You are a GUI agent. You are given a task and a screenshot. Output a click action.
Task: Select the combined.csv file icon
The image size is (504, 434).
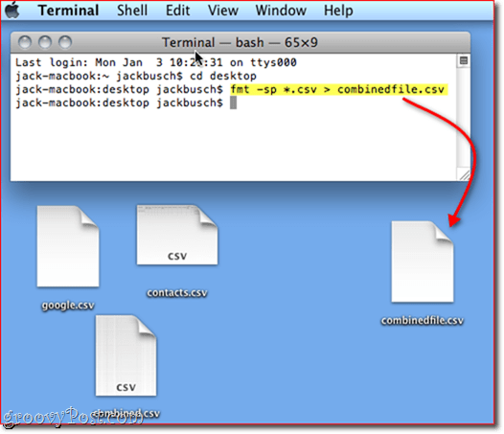click(x=126, y=355)
